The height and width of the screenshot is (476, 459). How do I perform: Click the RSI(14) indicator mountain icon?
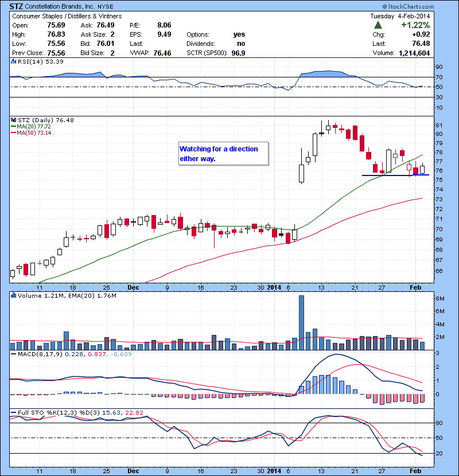click(x=13, y=61)
